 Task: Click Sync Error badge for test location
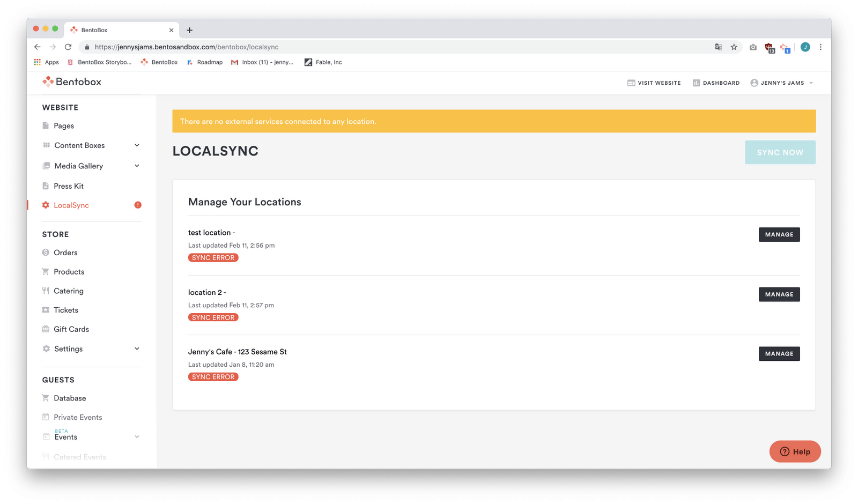pos(213,258)
